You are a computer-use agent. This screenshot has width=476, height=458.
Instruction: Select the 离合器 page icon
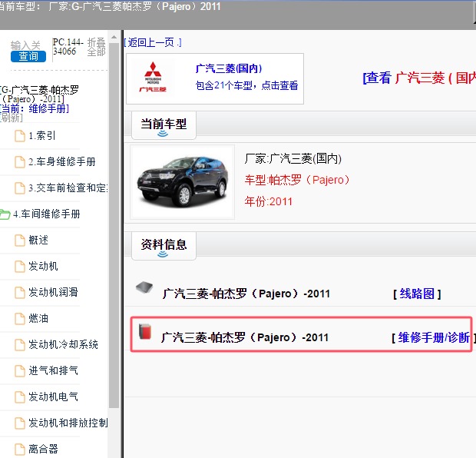(x=20, y=450)
